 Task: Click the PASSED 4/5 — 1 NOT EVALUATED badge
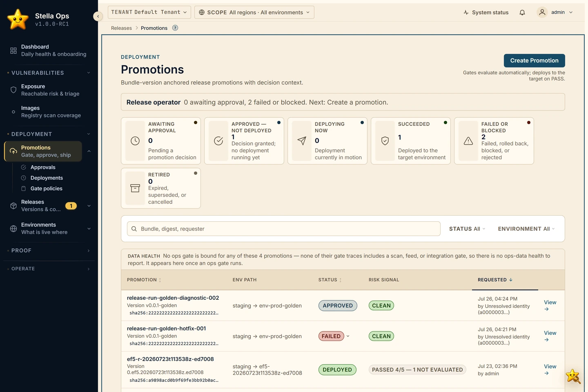tap(417, 370)
